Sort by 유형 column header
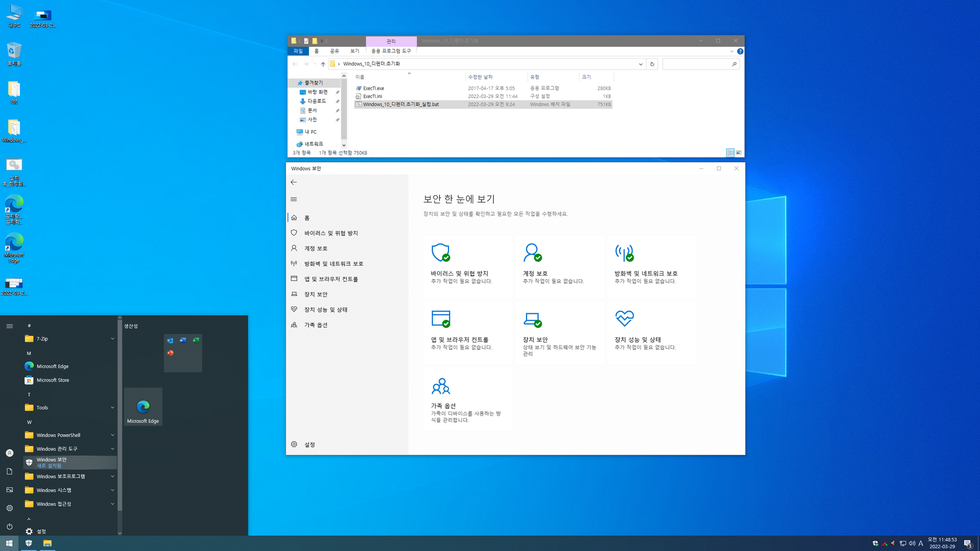This screenshot has width=980, height=551. [553, 77]
